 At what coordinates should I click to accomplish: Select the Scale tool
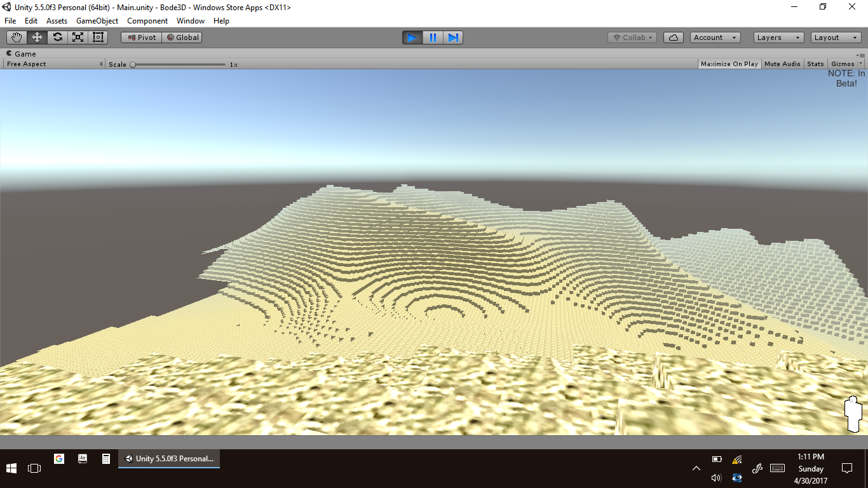tap(78, 37)
